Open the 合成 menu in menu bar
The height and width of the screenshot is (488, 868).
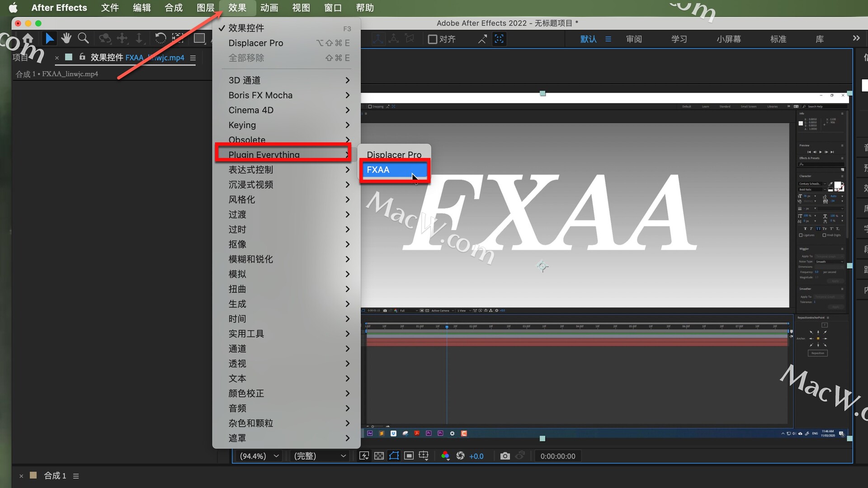[x=174, y=8]
